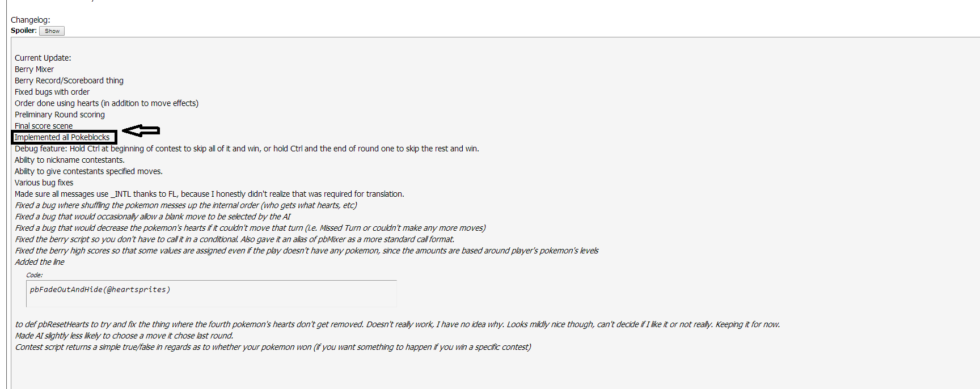
Task: Click the 'Various bug fixes' line
Action: coord(44,183)
